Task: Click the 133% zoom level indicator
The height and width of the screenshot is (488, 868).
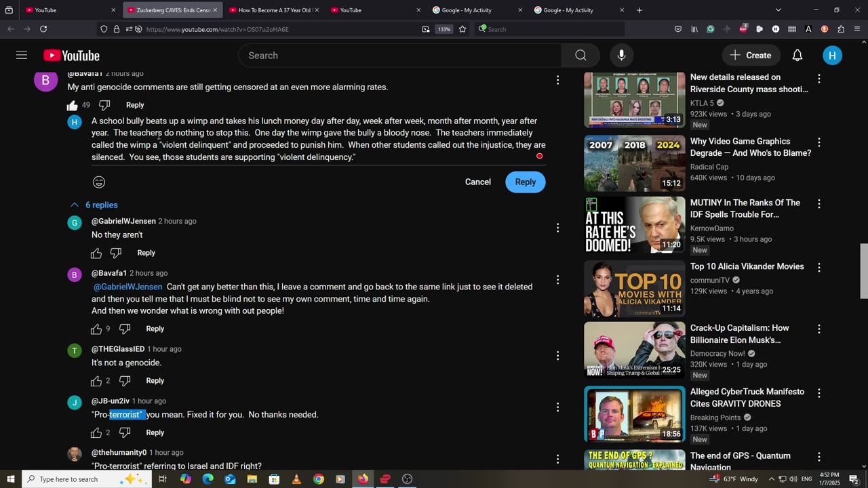Action: tap(443, 29)
